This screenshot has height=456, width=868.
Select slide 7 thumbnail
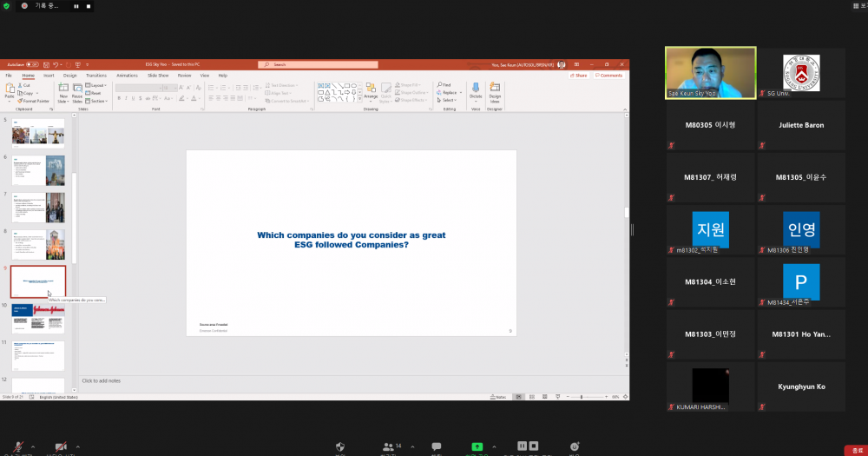(x=38, y=208)
